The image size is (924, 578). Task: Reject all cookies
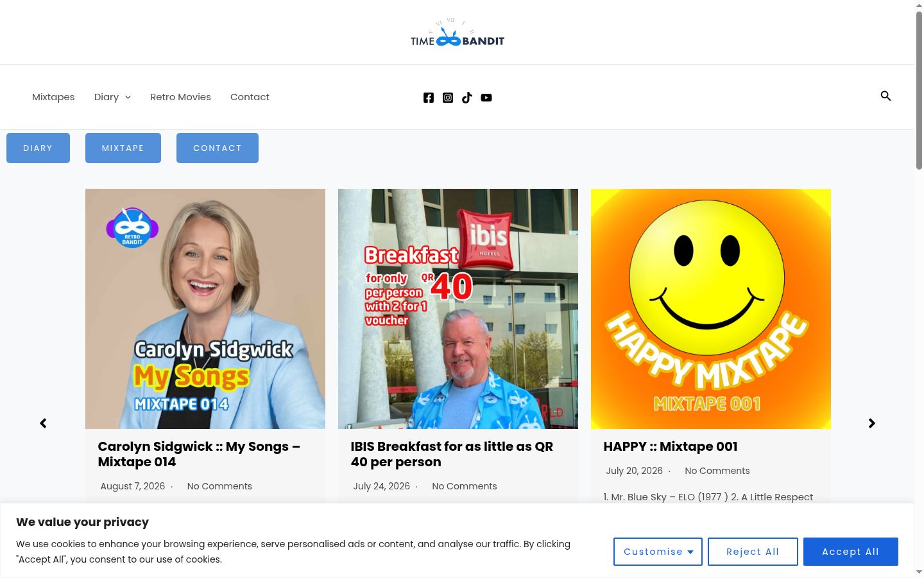pyautogui.click(x=753, y=552)
